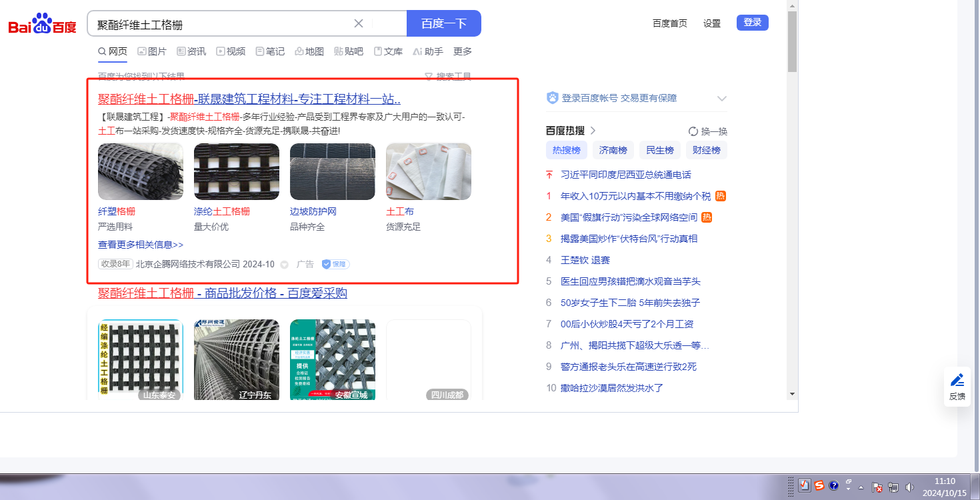980x500 pixels.
Task: Click the 边坡防护网 product thumbnail
Action: point(333,171)
